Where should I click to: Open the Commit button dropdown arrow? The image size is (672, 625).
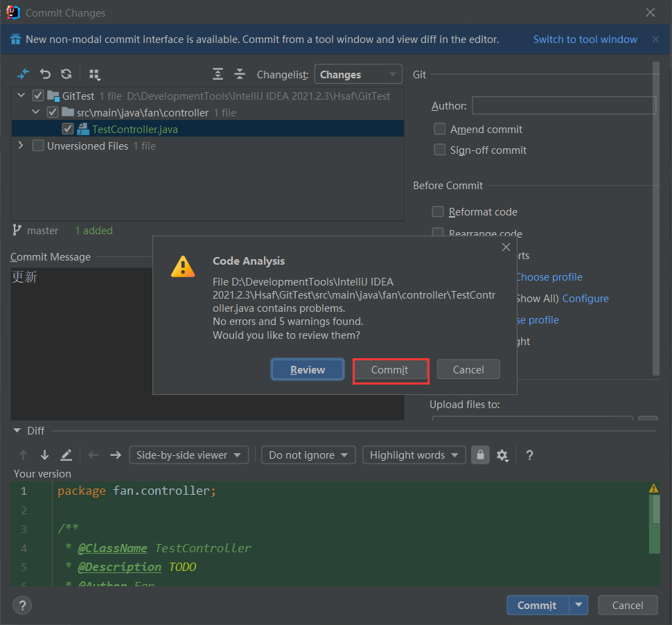click(x=578, y=605)
